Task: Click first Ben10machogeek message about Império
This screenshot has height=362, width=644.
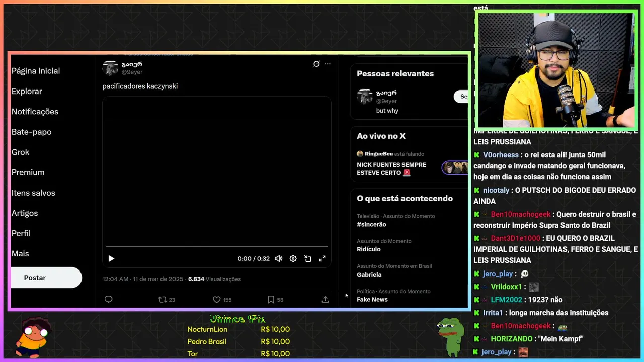Action: coord(555,220)
